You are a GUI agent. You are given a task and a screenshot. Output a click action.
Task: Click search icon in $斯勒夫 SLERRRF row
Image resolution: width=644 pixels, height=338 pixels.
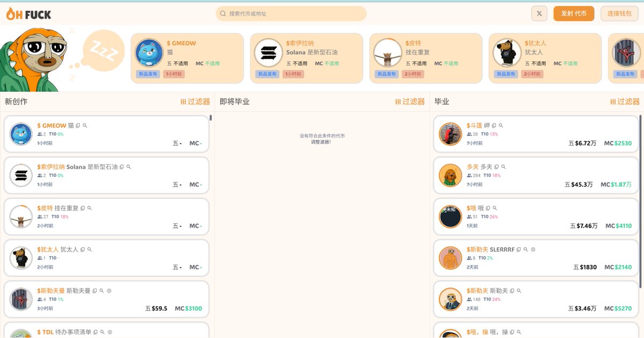pos(526,249)
